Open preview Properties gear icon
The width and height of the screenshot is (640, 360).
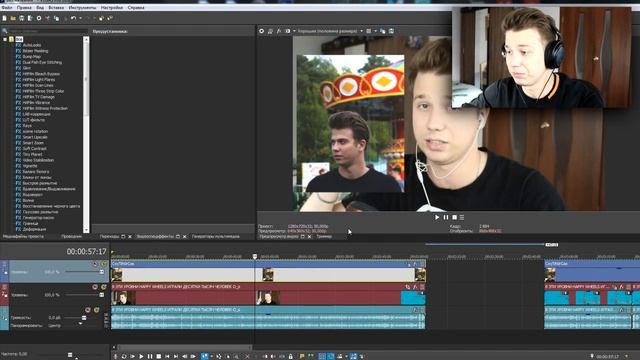click(x=262, y=31)
